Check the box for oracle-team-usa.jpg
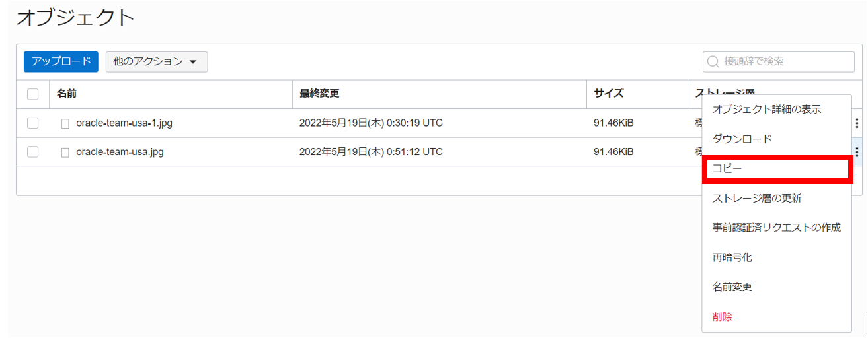This screenshot has width=868, height=340. 32,152
